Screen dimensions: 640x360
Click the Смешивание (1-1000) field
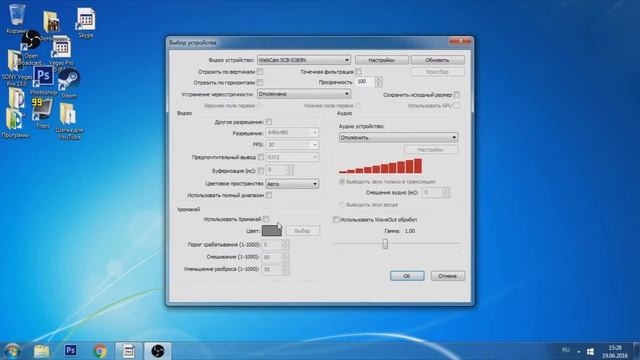click(272, 257)
